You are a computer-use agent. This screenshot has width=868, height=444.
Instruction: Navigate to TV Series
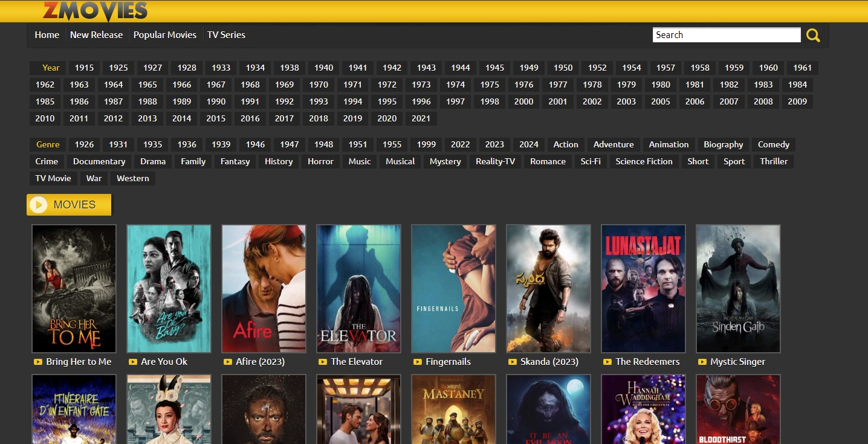click(x=226, y=35)
